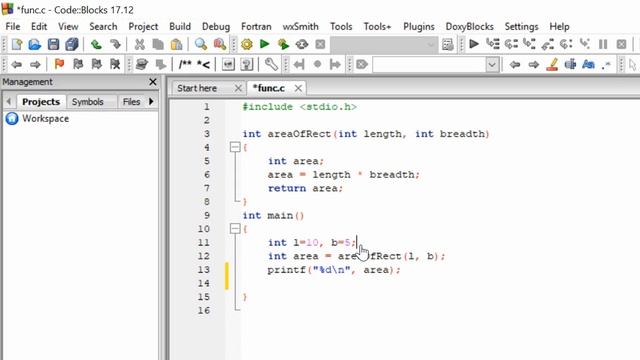Click the Copy icon
The width and height of the screenshot is (640, 360).
point(158,44)
